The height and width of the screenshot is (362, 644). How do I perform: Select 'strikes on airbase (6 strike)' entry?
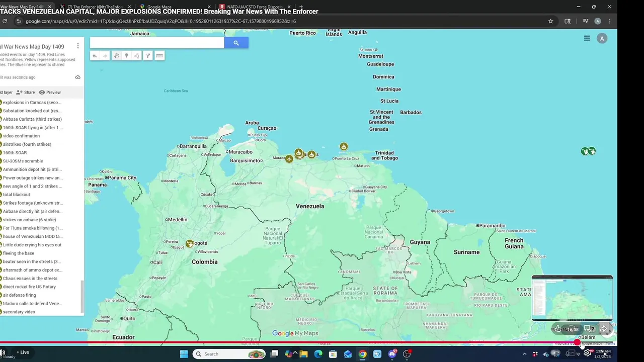30,220
